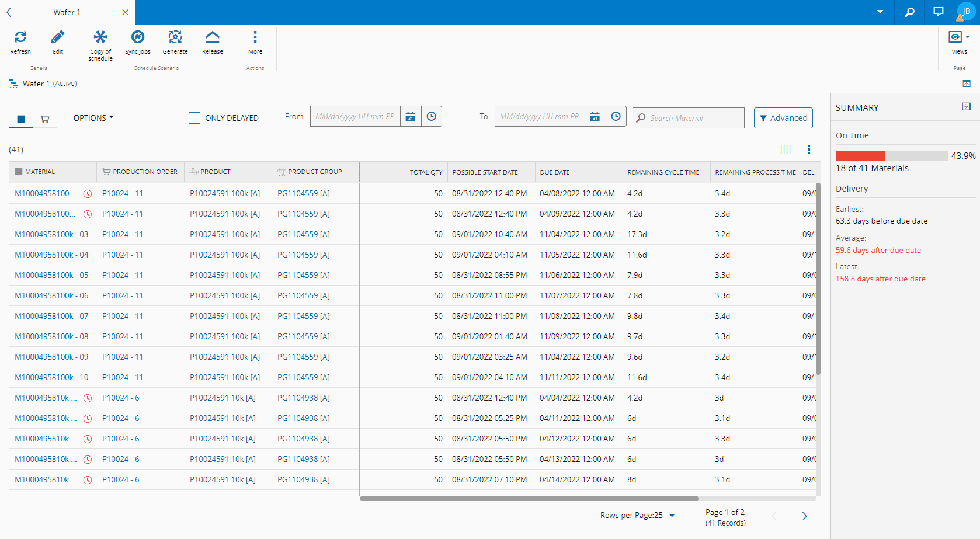Enable the Only Delayed checkbox

[x=194, y=118]
